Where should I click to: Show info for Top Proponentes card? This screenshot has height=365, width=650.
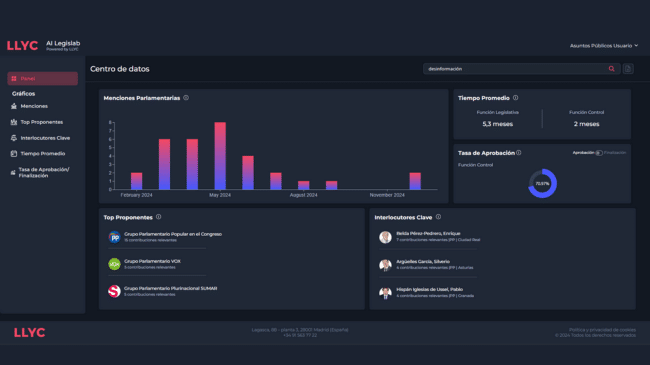tap(158, 217)
